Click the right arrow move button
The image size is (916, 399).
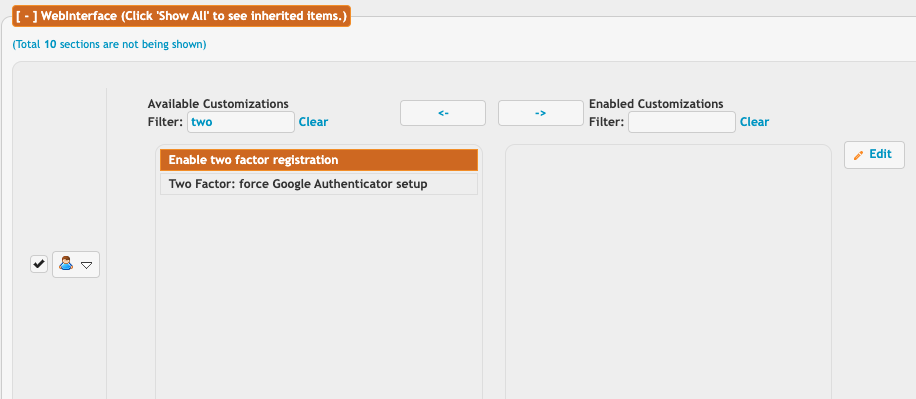[x=540, y=113]
